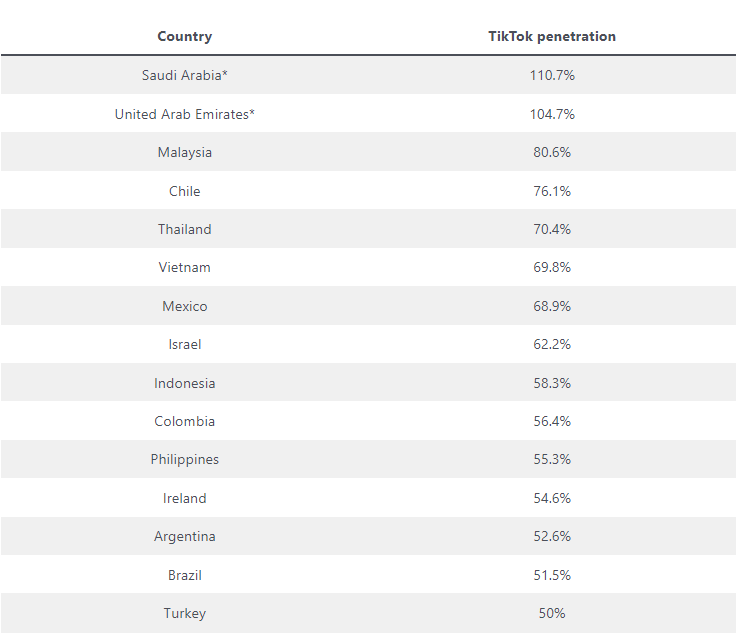Click the 50% penetration value

(552, 613)
